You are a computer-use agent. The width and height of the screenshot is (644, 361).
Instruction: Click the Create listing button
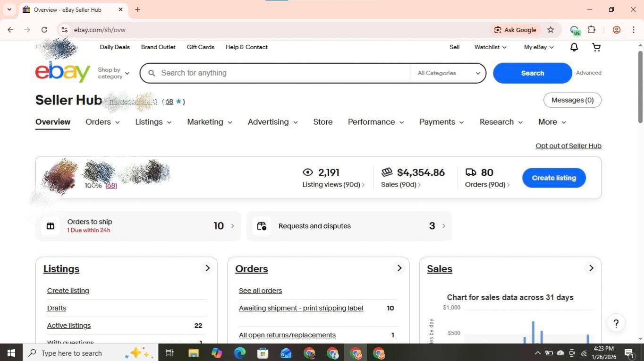(553, 178)
